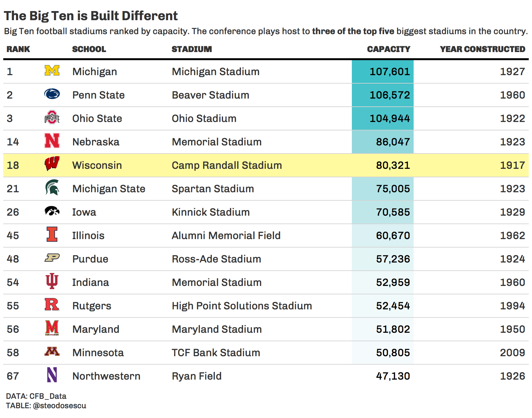Click the RANK column header
The height and width of the screenshot is (418, 532).
tap(18, 49)
